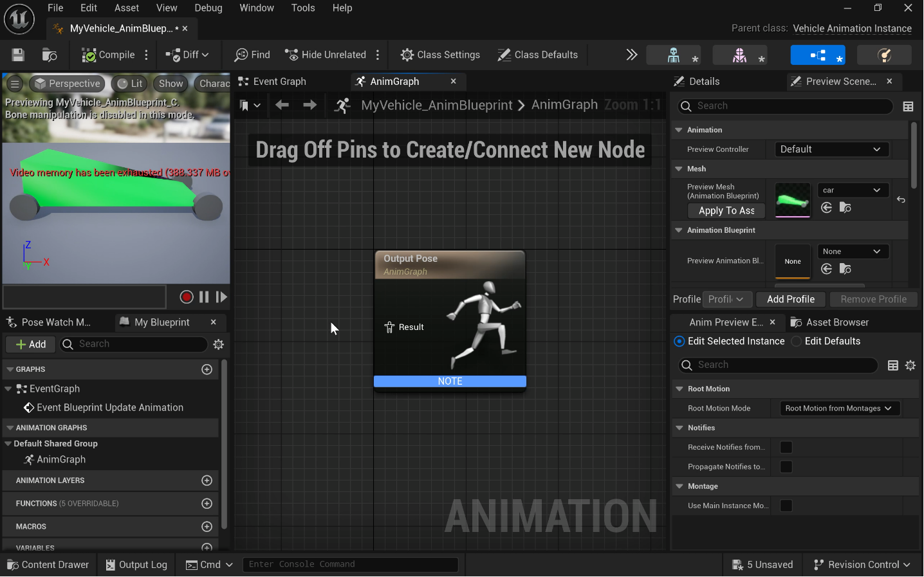The height and width of the screenshot is (577, 924).
Task: Click Add Profile button
Action: [x=791, y=299]
